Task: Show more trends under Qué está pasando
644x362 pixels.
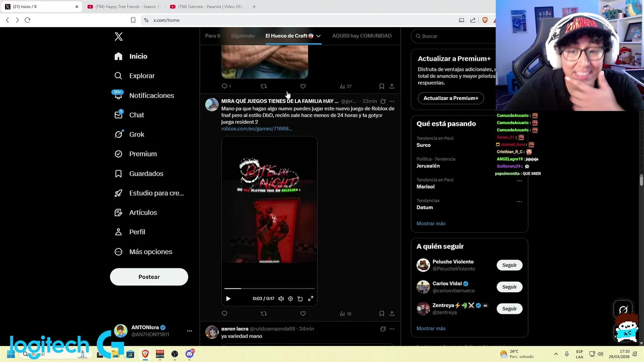Action: pos(431,223)
